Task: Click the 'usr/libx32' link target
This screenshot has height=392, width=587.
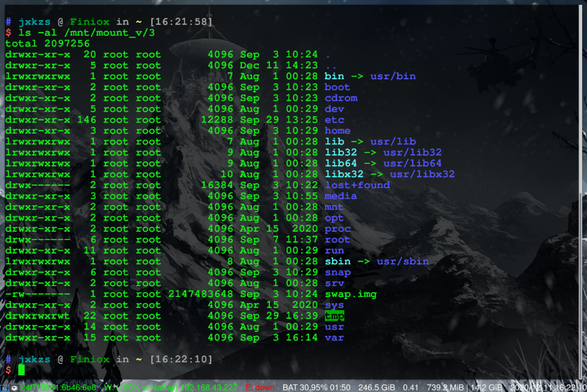Action: pyautogui.click(x=422, y=174)
